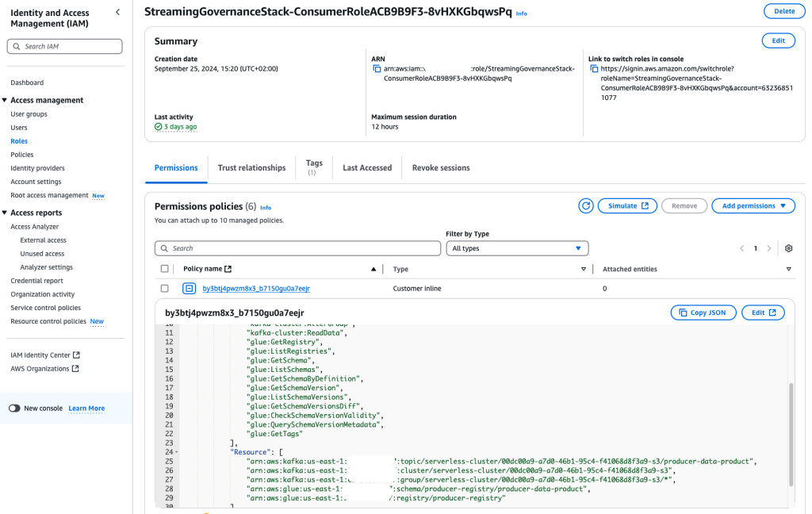Image resolution: width=812 pixels, height=514 pixels.
Task: Collapse the IAM navigation sidebar
Action: [117, 12]
